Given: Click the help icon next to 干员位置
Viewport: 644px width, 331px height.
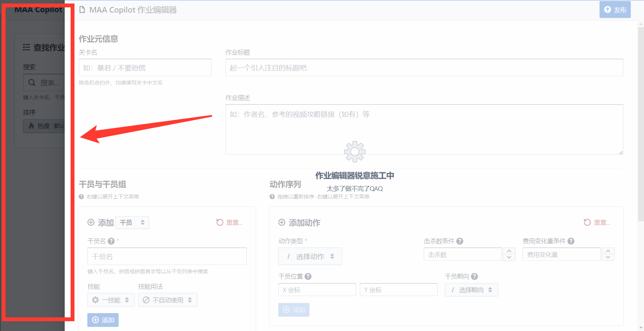Looking at the screenshot, I should [x=308, y=276].
